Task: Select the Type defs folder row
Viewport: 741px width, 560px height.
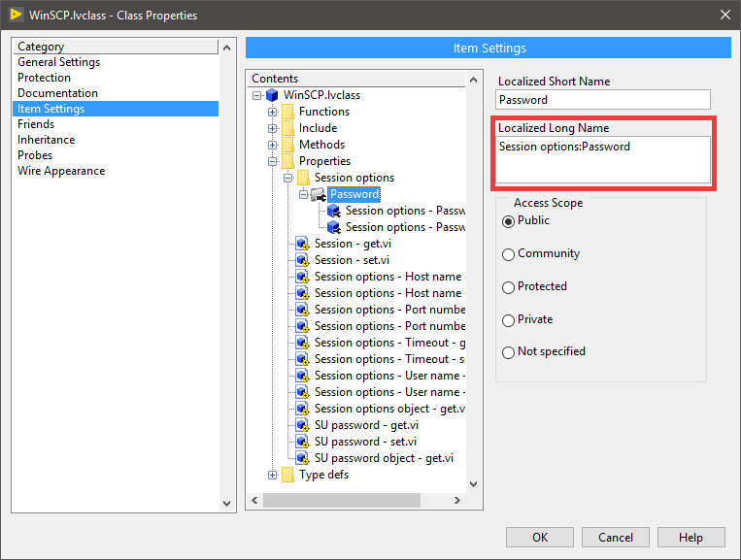Action: coord(323,475)
